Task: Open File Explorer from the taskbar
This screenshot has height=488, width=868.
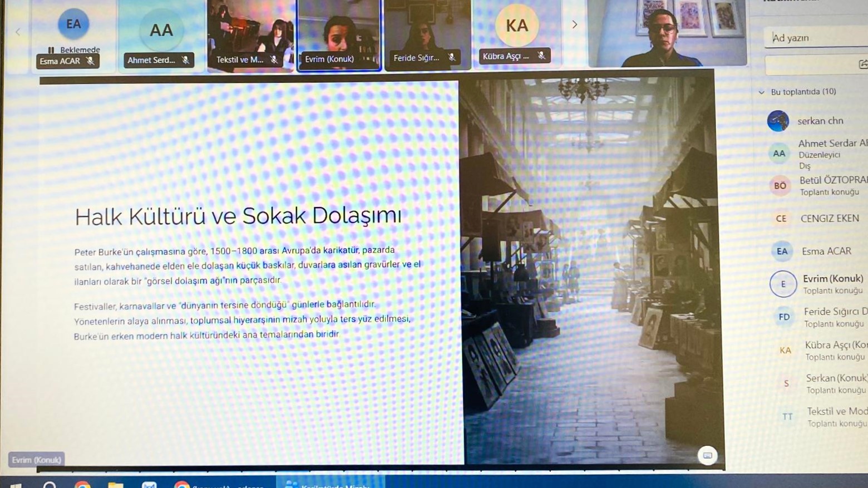Action: (x=116, y=485)
